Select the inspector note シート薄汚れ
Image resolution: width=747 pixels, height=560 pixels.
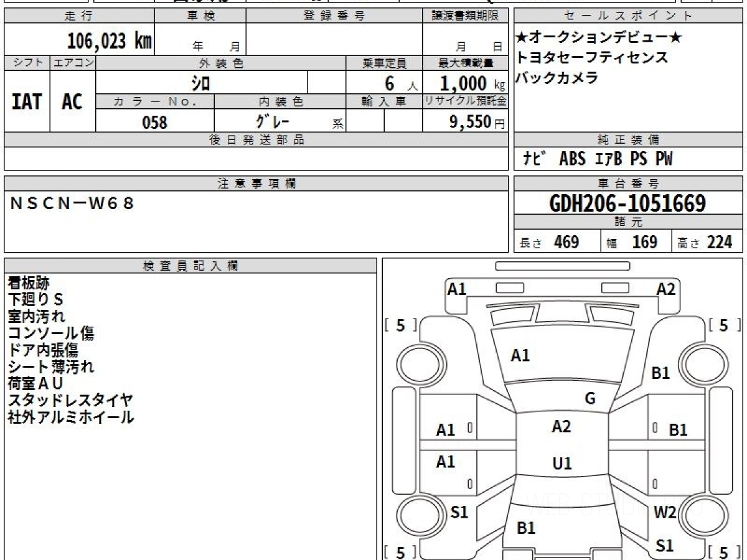[x=51, y=366]
